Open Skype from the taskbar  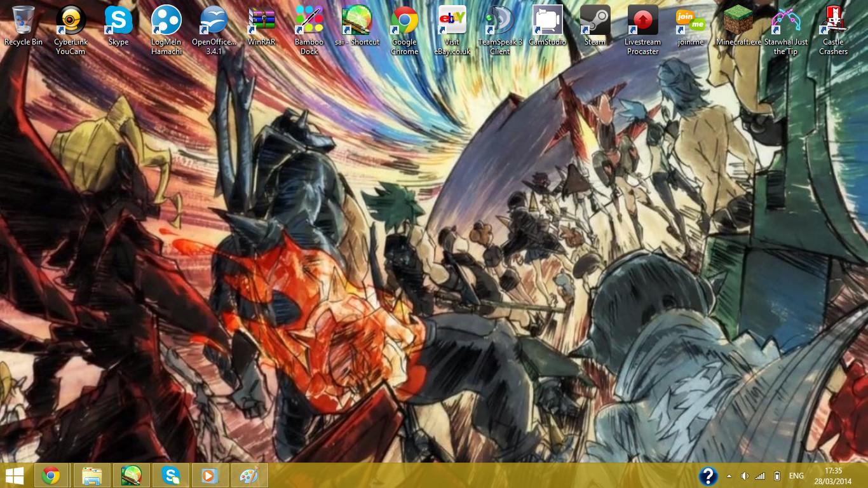click(170, 475)
